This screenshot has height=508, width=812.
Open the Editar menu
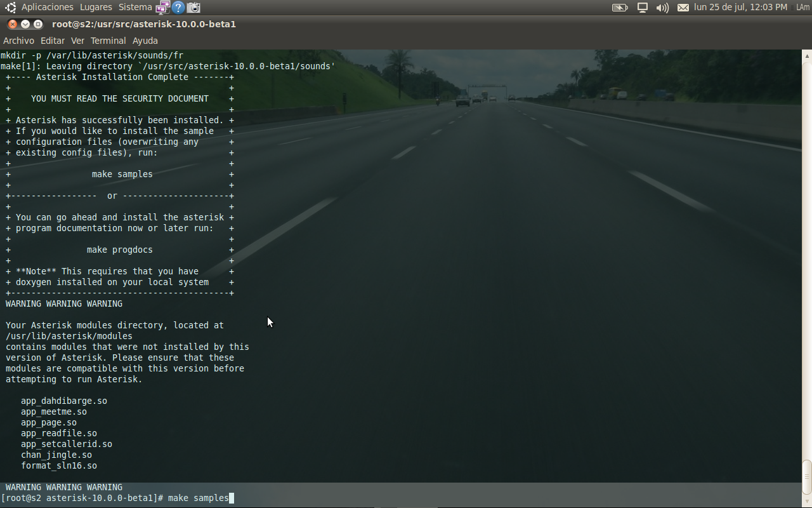53,41
